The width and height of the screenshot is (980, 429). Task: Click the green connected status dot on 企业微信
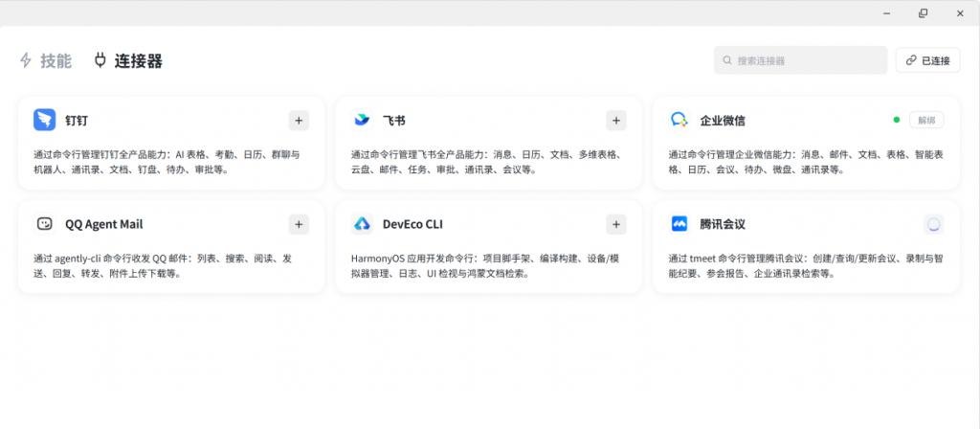896,120
